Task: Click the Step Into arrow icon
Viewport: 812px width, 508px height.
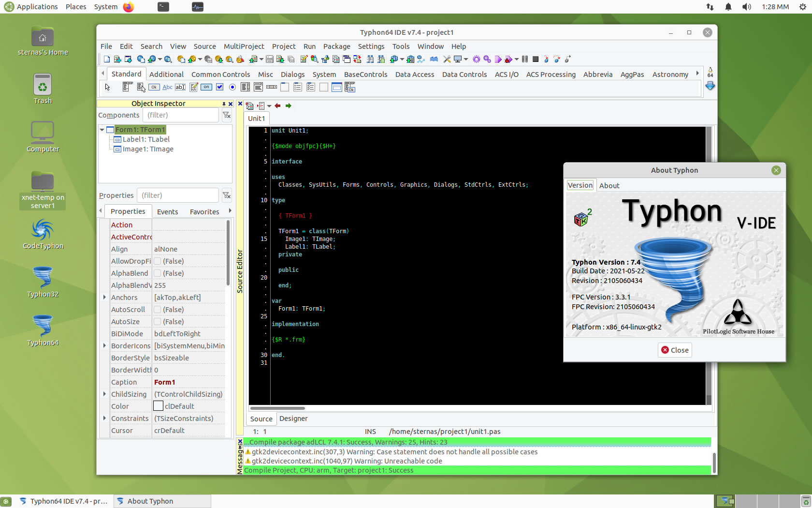Action: [x=546, y=59]
